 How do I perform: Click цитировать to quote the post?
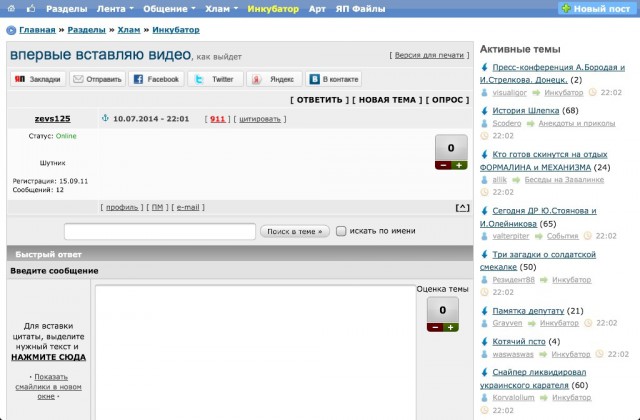click(260, 119)
